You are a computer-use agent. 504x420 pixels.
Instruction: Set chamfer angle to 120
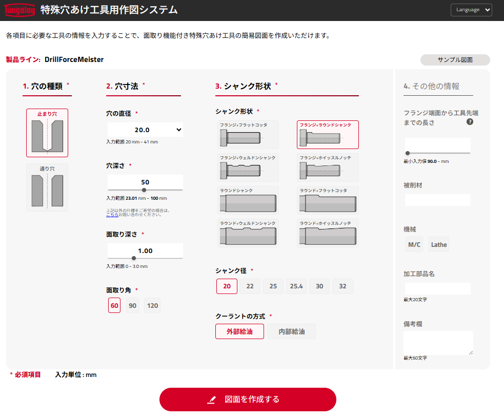point(152,306)
